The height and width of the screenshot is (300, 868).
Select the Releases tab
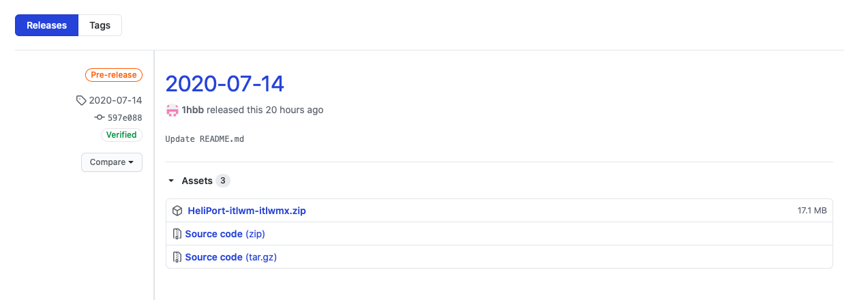(x=46, y=25)
